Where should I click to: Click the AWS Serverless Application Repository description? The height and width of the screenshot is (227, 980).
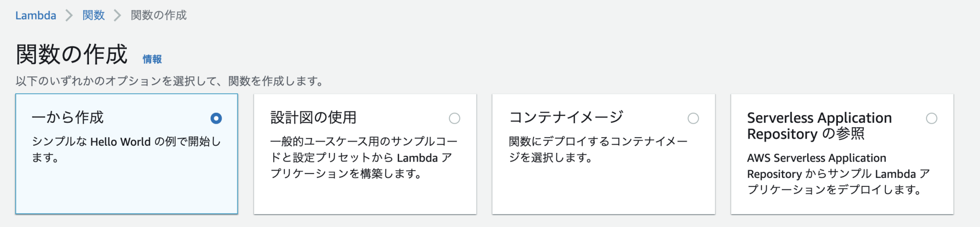coord(838,173)
